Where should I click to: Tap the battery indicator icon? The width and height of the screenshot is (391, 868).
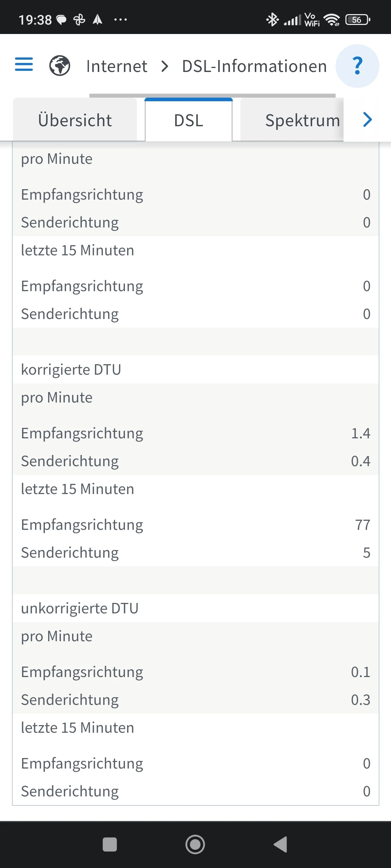point(358,20)
